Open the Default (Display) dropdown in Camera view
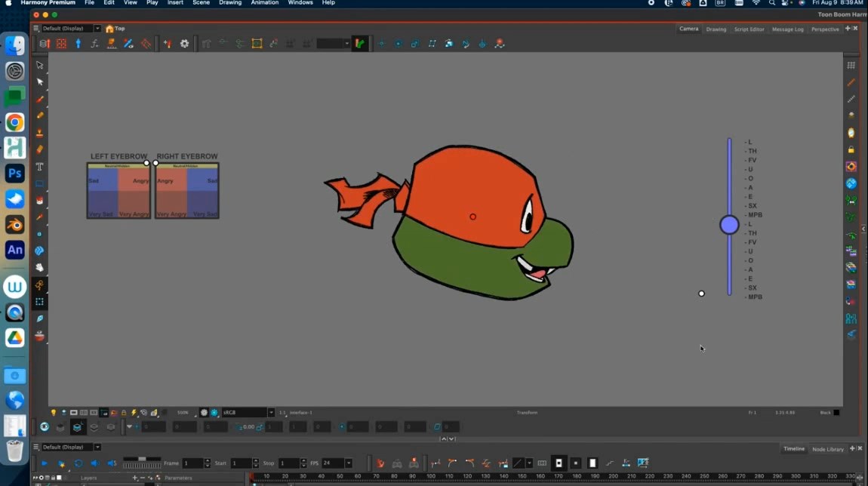 pos(97,28)
